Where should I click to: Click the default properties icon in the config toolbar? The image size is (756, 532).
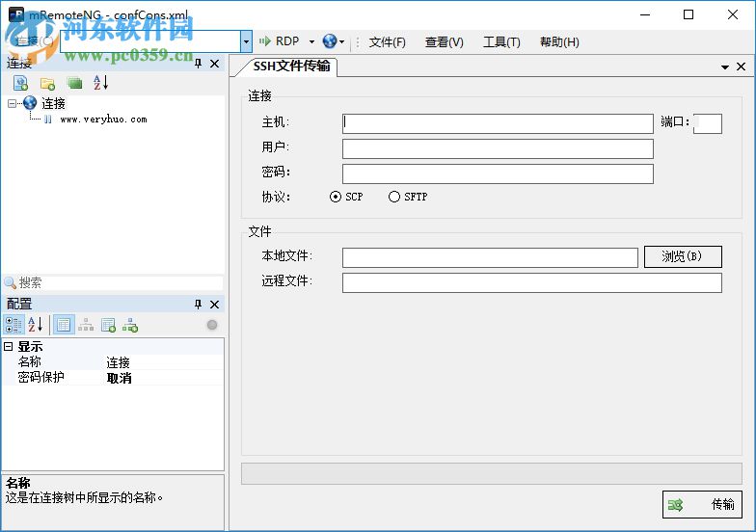point(108,325)
